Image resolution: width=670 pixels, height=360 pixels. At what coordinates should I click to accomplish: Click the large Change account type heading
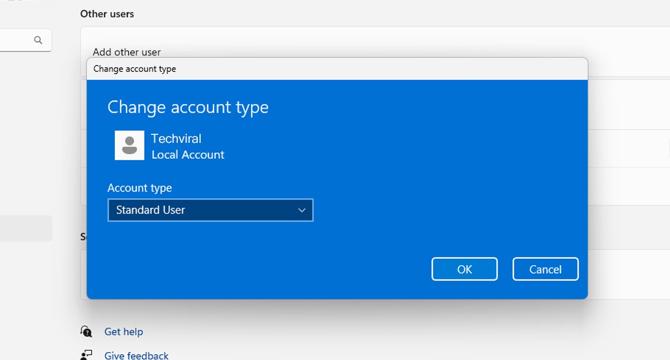(188, 107)
